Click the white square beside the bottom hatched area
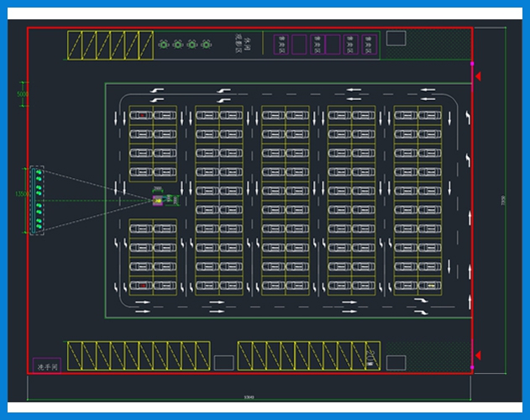The image size is (530, 420). pyautogui.click(x=396, y=363)
